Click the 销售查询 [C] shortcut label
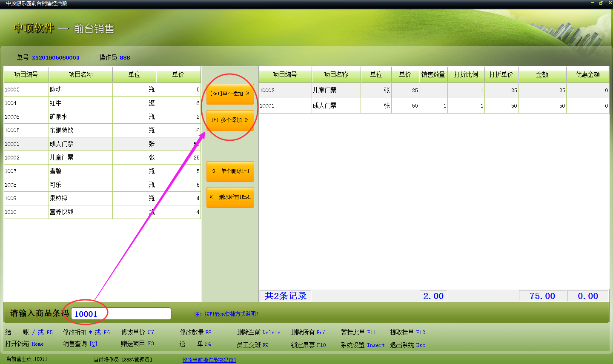The image size is (613, 364). [x=80, y=344]
